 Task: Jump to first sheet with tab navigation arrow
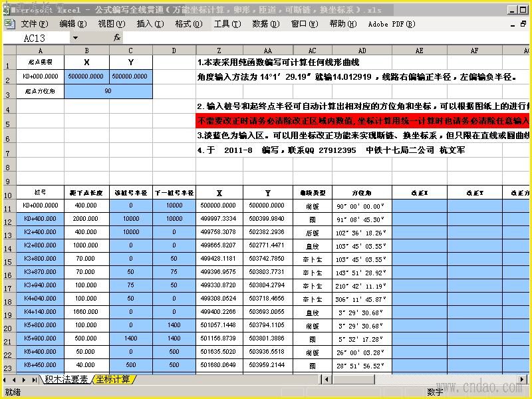5,380
